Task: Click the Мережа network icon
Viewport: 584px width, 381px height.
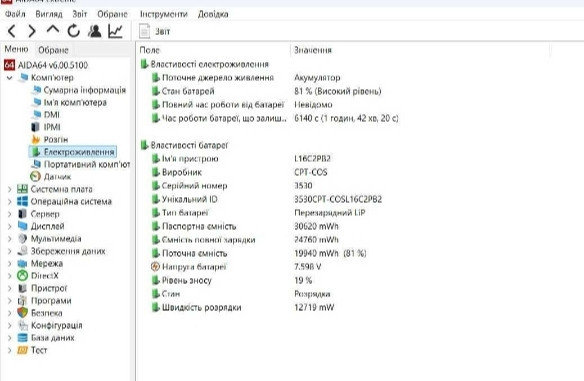Action: coord(22,264)
